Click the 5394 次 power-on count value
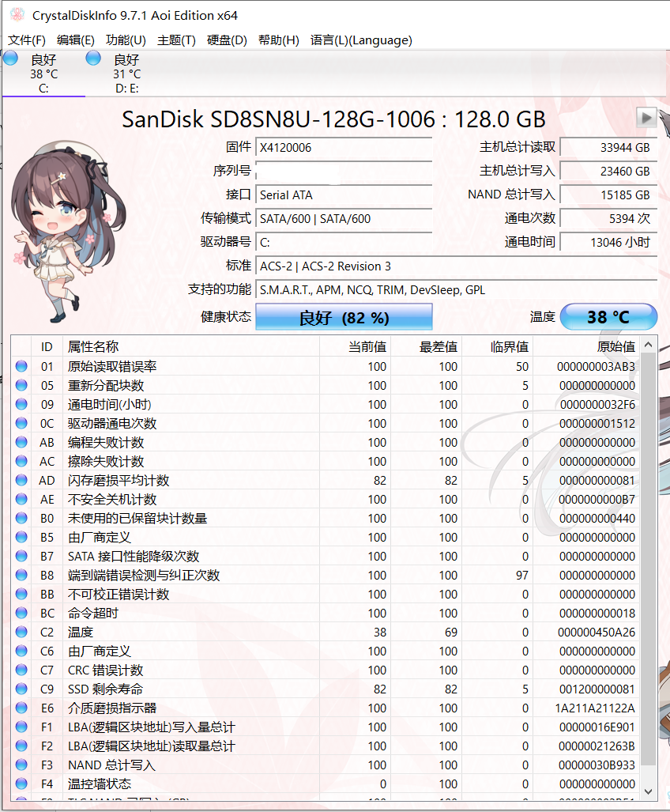 pyautogui.click(x=608, y=218)
